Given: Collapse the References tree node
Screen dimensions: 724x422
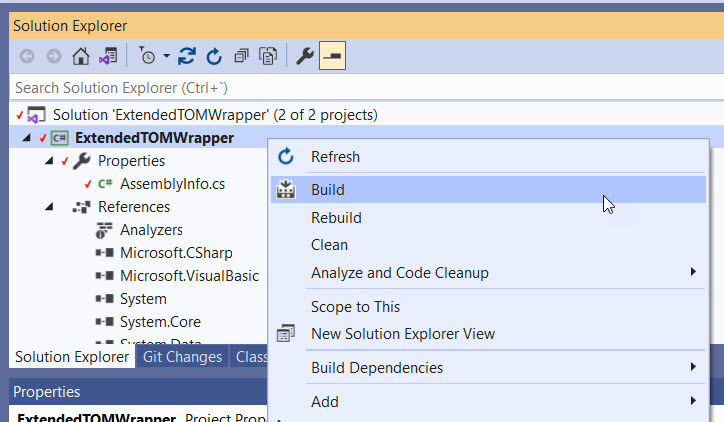Looking at the screenshot, I should pos(49,207).
